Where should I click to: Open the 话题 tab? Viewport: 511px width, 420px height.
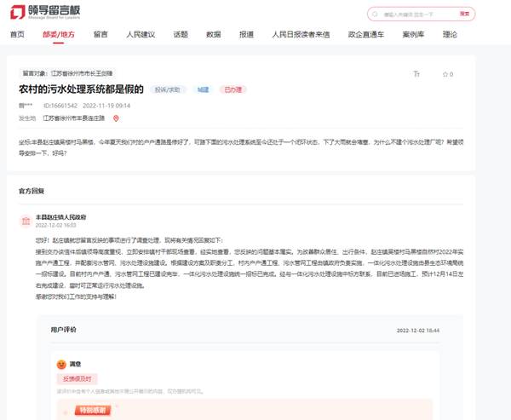181,34
